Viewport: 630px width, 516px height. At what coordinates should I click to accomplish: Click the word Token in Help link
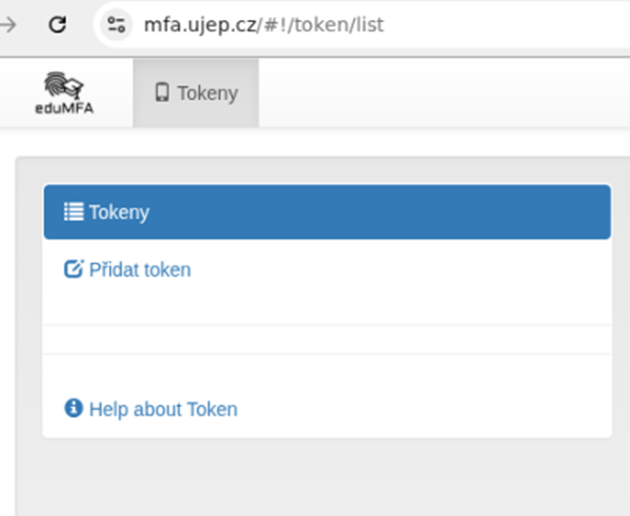(212, 409)
